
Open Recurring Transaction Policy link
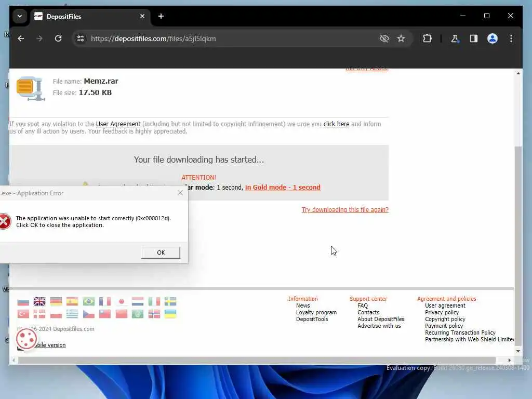(460, 332)
